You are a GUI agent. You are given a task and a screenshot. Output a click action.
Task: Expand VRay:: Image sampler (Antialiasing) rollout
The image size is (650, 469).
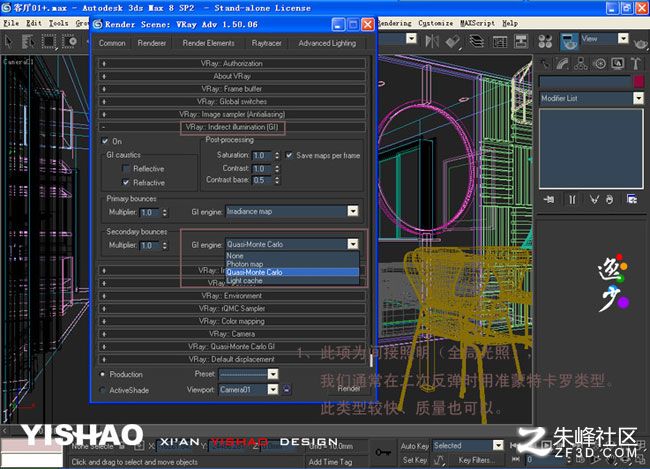[232, 114]
